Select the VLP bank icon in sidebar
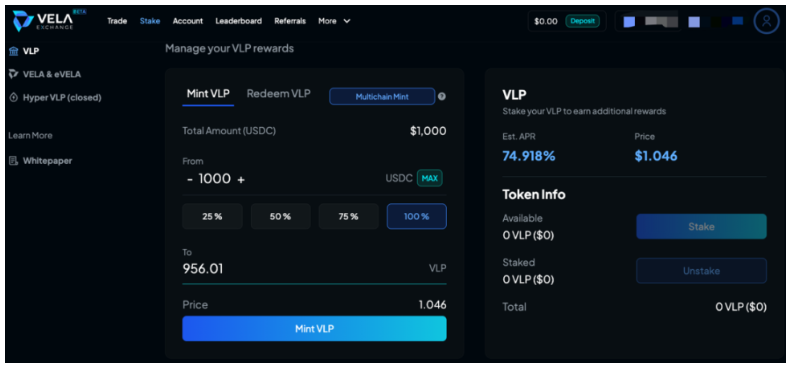Image resolution: width=790 pixels, height=367 pixels. 14,51
